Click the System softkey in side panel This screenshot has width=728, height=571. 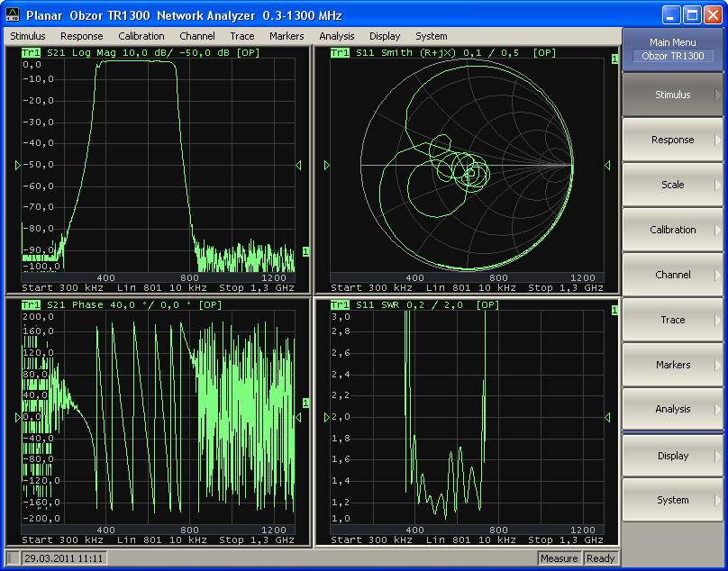coord(672,500)
